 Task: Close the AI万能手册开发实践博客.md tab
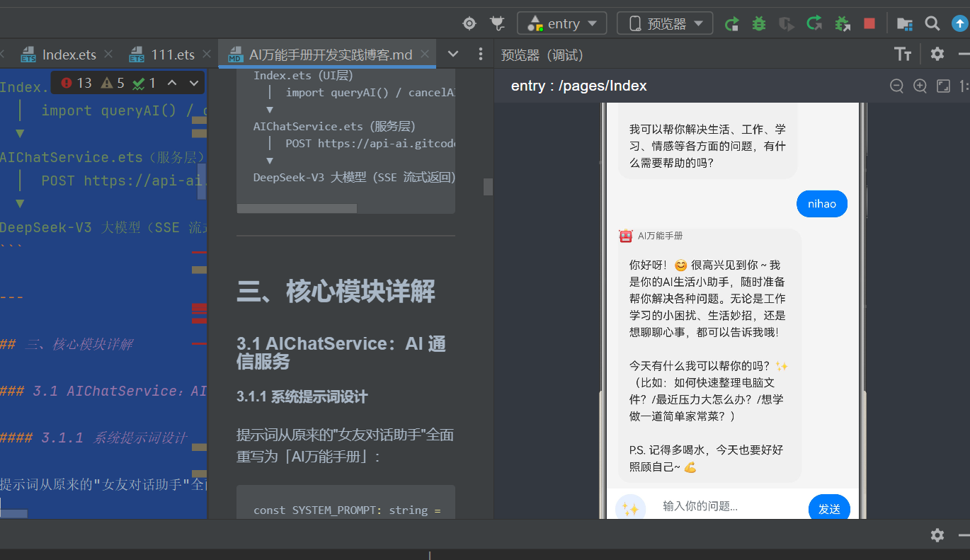[x=425, y=54]
